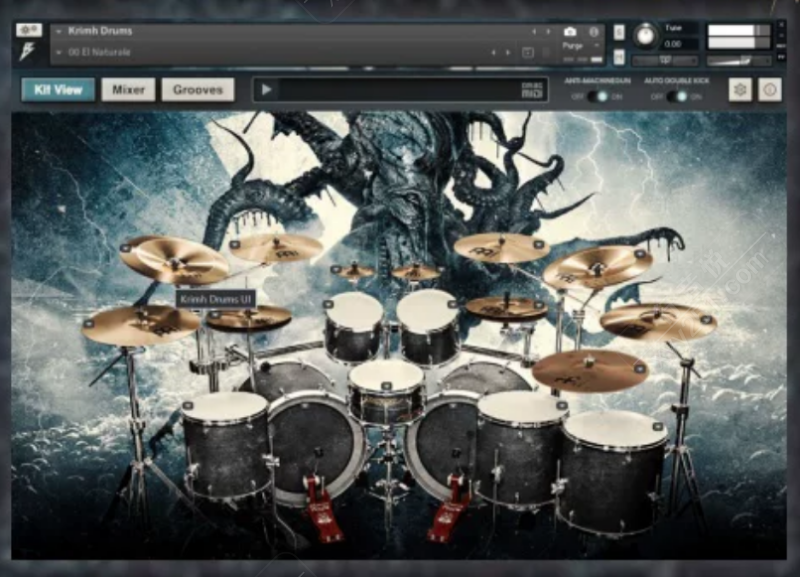Viewport: 800px width, 577px height.
Task: Expand the Krimh Drums instrument dropdown arrow
Action: pyautogui.click(x=59, y=32)
